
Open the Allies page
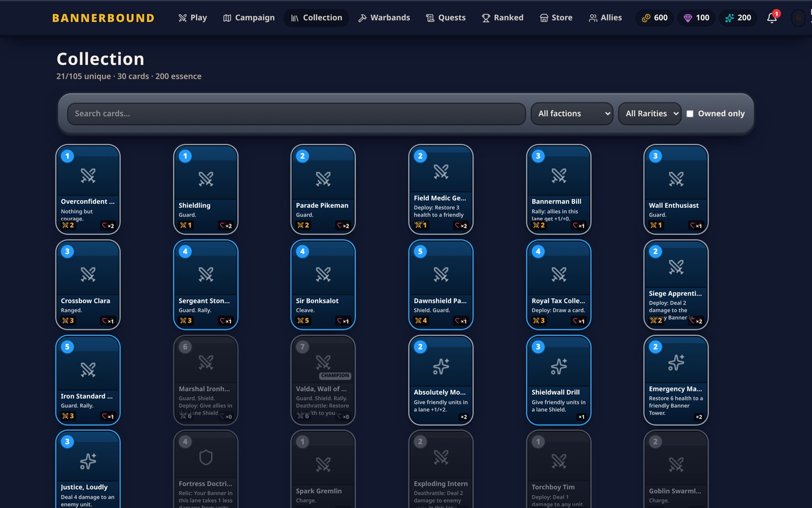[x=605, y=18]
